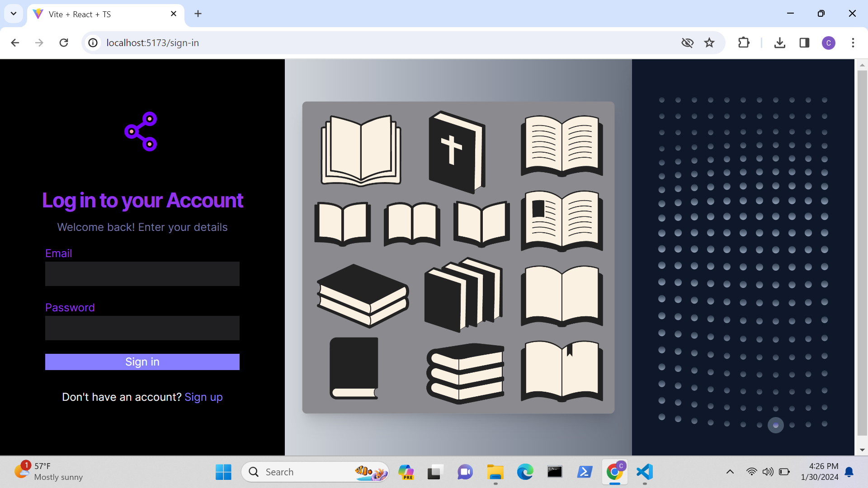Expand hidden icons in the system tray

(x=730, y=472)
